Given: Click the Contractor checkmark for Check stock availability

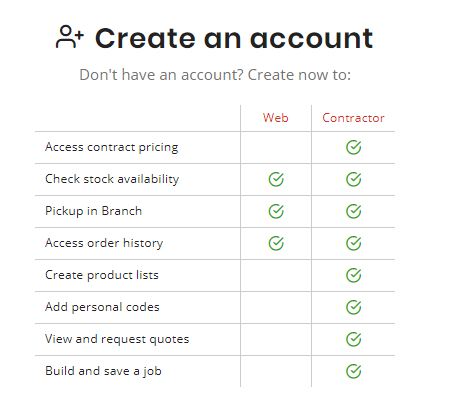Looking at the screenshot, I should pos(353,179).
